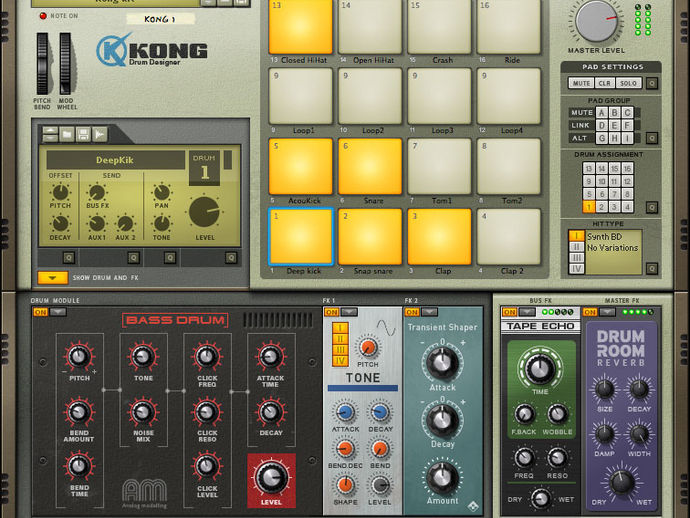Trigger pad 5 AcouKick
The width and height of the screenshot is (690, 518).
(301, 166)
